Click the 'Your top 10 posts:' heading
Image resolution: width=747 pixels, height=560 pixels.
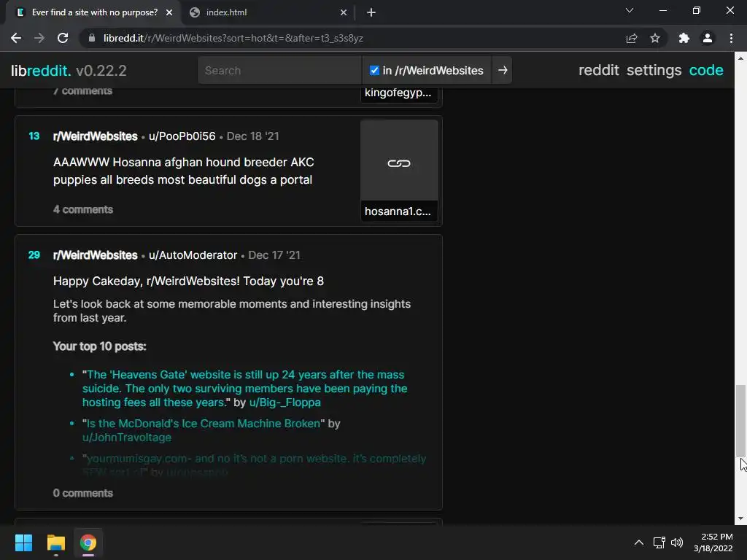(x=99, y=346)
